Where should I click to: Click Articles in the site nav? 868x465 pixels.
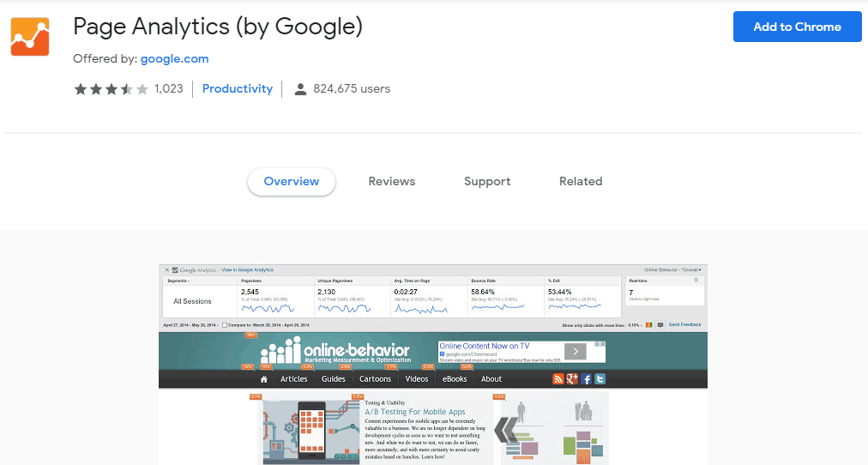293,379
